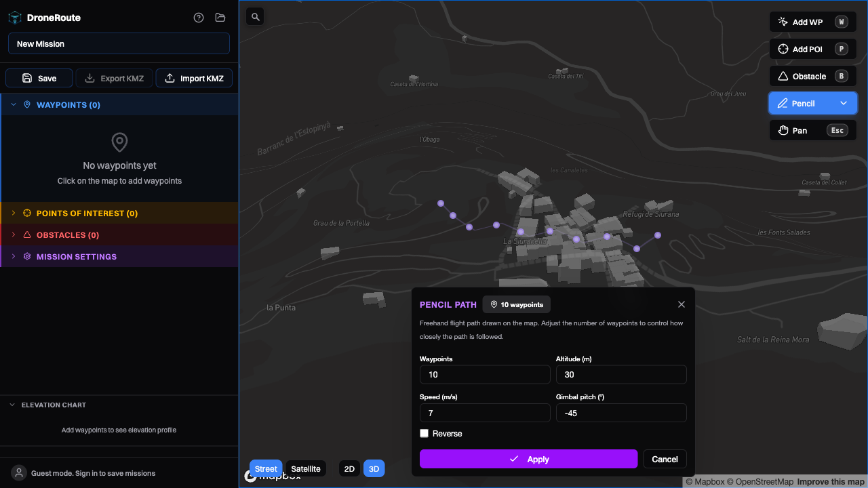Click the DroneRoute logo icon
Screen dimensions: 868x488
pyautogui.click(x=15, y=18)
